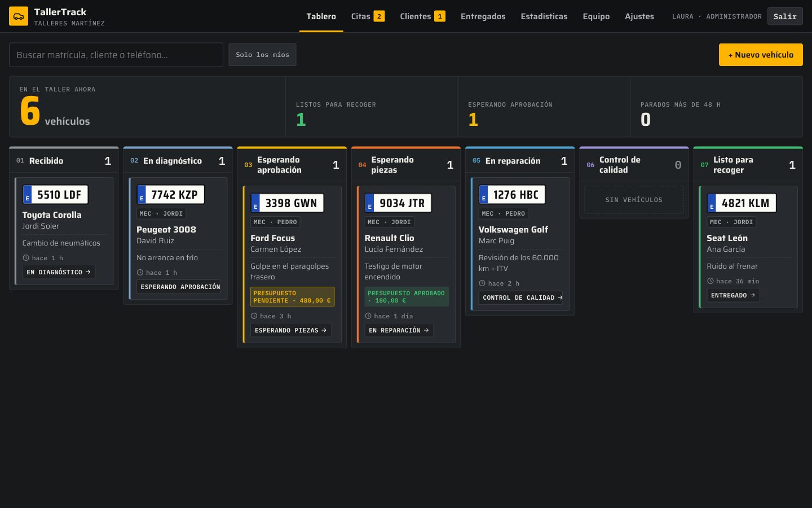Click the clock icon on Toyota Corolla card
This screenshot has width=812, height=508.
(26, 258)
